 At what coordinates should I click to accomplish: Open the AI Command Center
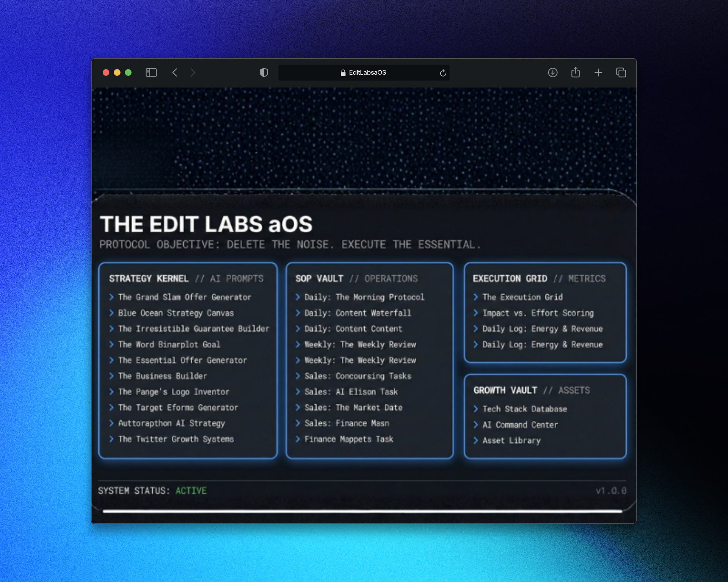click(520, 425)
